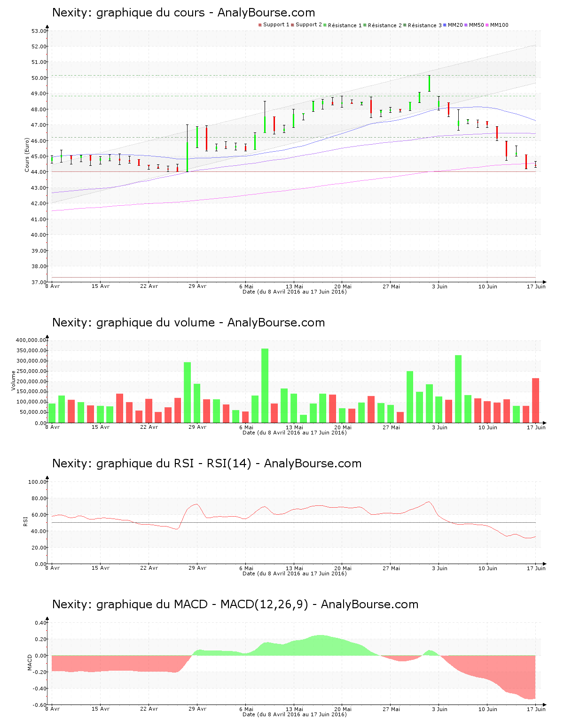Click date range caption under the MACD chart

(295, 714)
